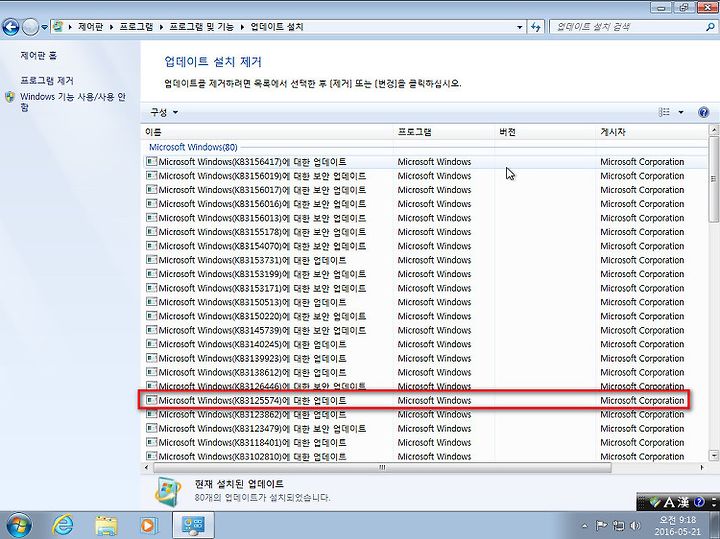Viewport: 720px width, 539px height.
Task: Click the network tray icon
Action: point(619,525)
